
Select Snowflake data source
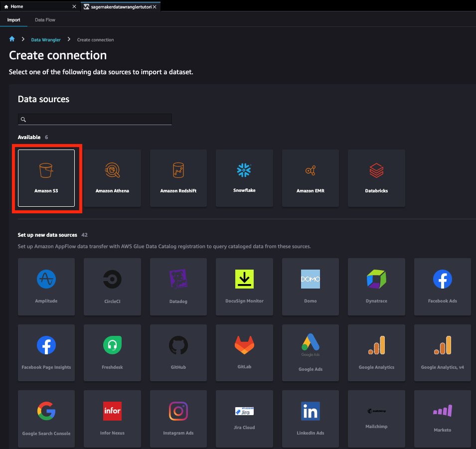tap(244, 178)
